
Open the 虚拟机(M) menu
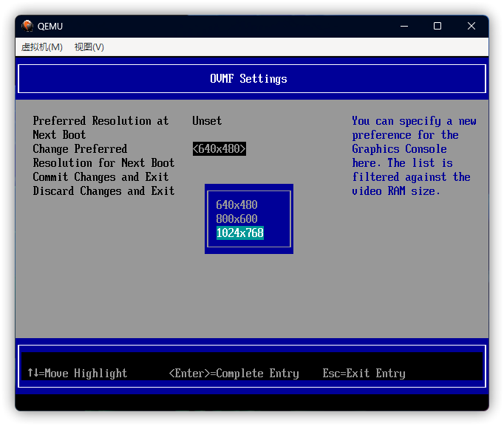41,47
